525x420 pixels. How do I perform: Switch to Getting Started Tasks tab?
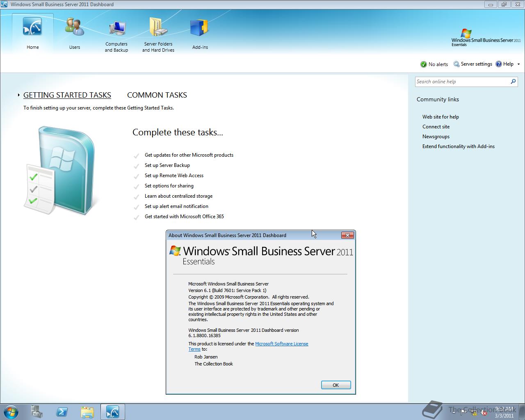(67, 95)
